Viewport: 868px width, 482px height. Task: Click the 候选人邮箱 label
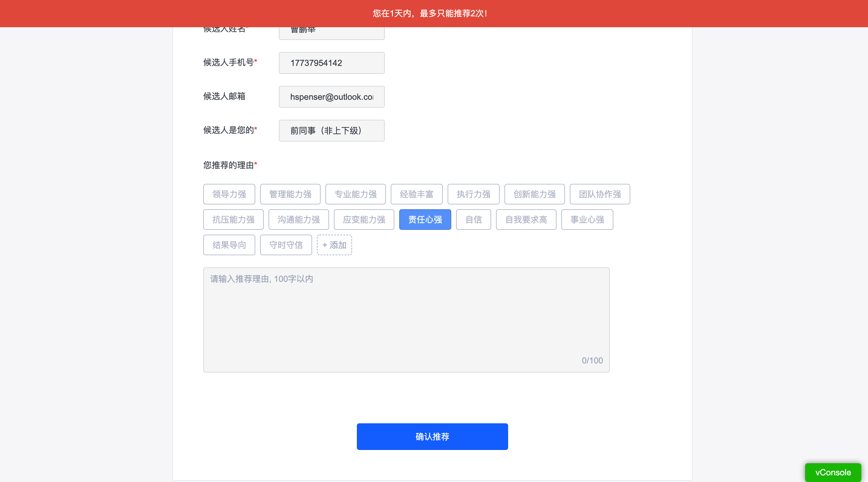coord(224,96)
